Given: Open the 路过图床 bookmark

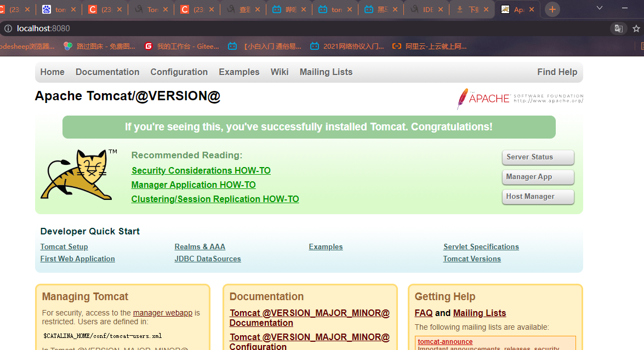Looking at the screenshot, I should tap(99, 47).
